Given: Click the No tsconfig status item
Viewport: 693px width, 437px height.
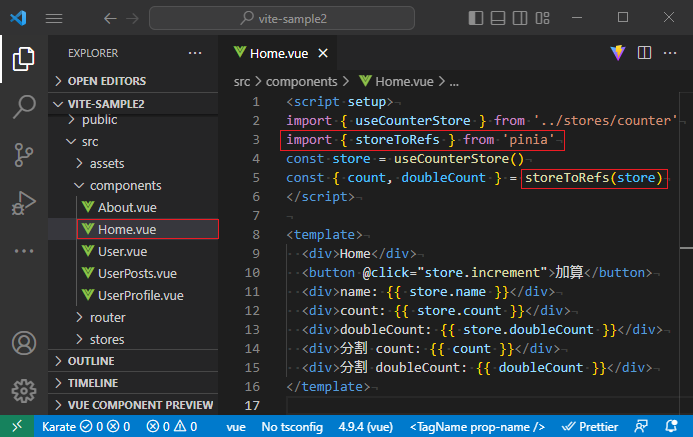Looking at the screenshot, I should (x=292, y=426).
